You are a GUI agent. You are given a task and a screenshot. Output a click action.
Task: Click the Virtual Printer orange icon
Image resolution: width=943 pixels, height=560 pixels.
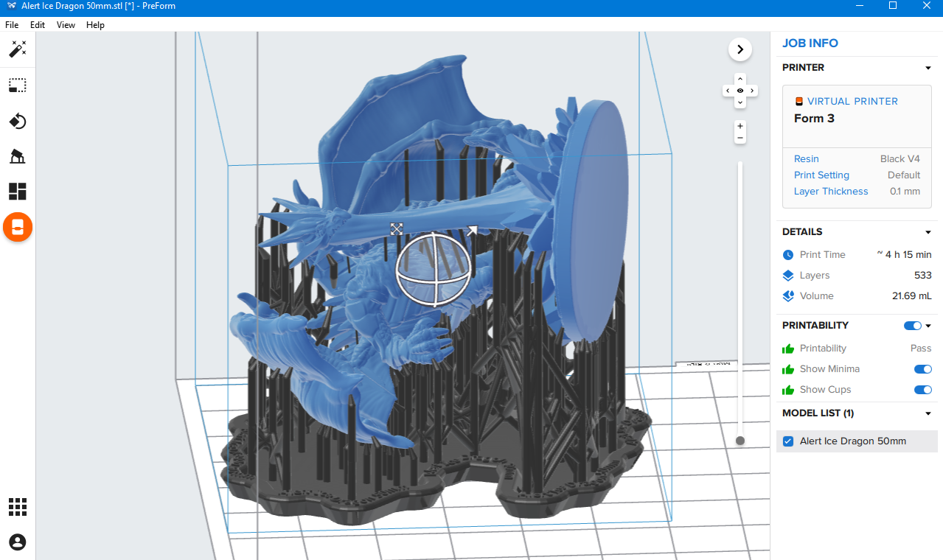(798, 102)
